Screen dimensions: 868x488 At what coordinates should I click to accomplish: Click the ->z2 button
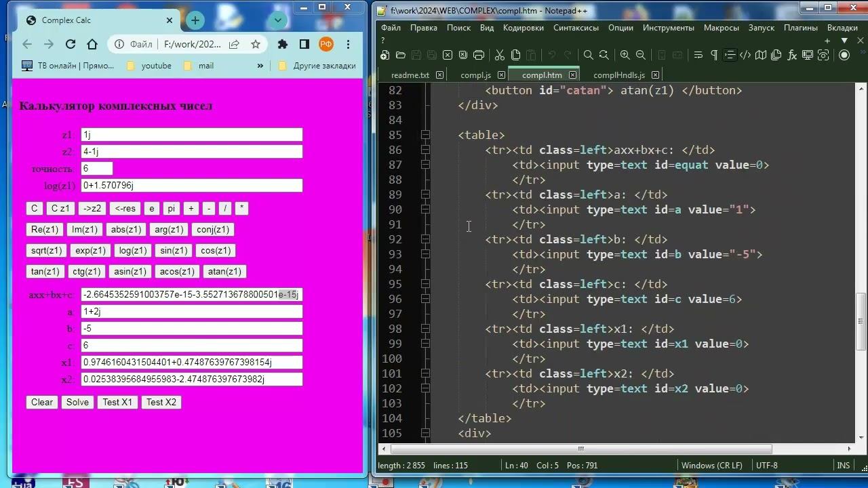92,208
